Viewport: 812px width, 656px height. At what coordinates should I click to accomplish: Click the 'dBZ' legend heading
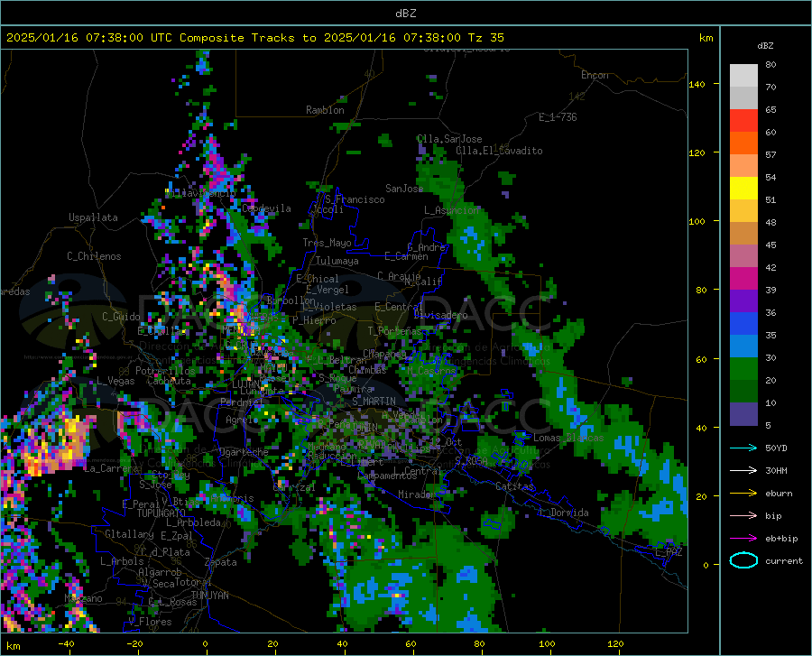tap(765, 46)
